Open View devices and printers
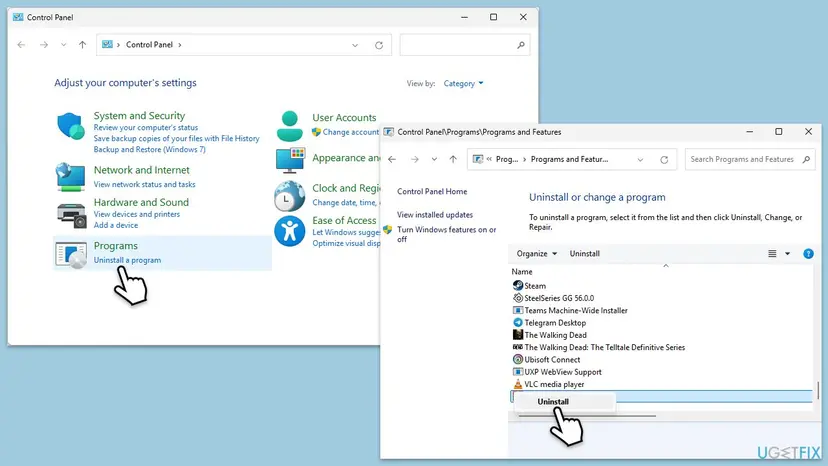 [137, 214]
